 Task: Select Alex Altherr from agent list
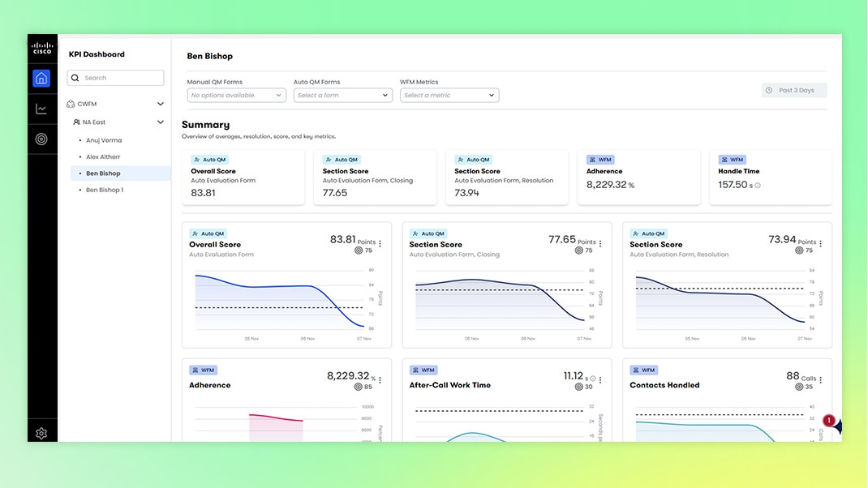(103, 157)
